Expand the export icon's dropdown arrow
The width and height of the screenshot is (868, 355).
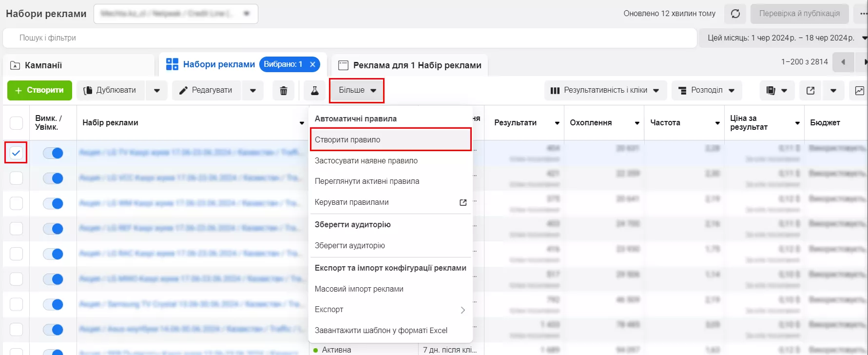coord(833,91)
